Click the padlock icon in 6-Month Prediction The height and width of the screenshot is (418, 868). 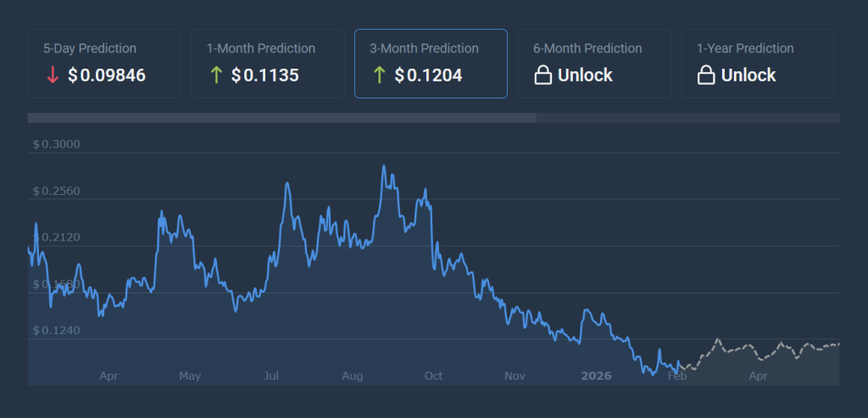click(542, 75)
